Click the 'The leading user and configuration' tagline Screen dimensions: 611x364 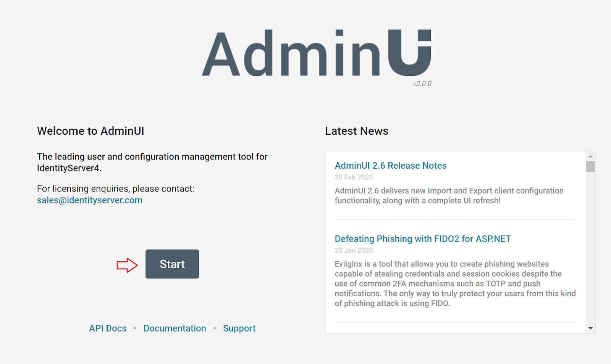tap(152, 162)
